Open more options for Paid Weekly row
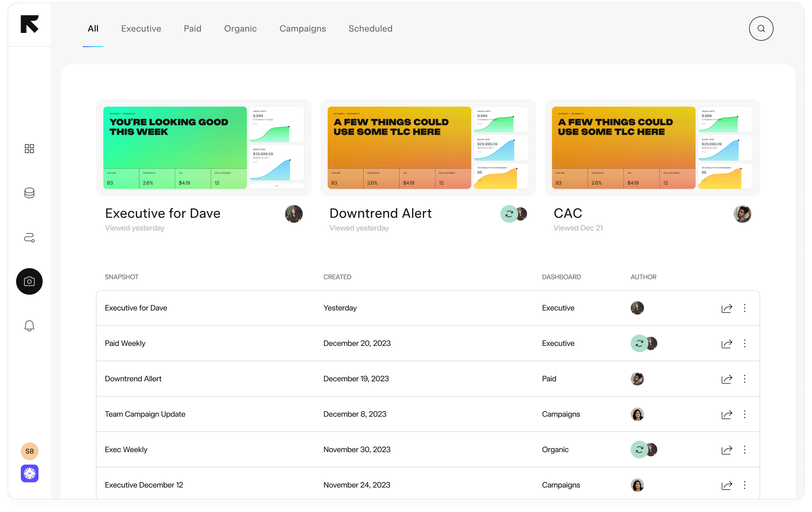This screenshot has height=512, width=812. (745, 343)
